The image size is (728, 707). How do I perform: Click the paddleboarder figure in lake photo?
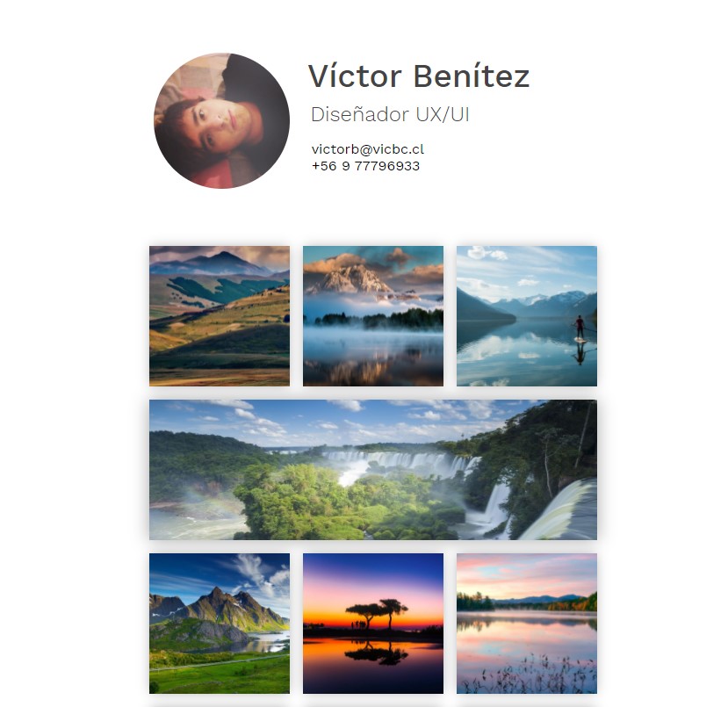pyautogui.click(x=580, y=328)
